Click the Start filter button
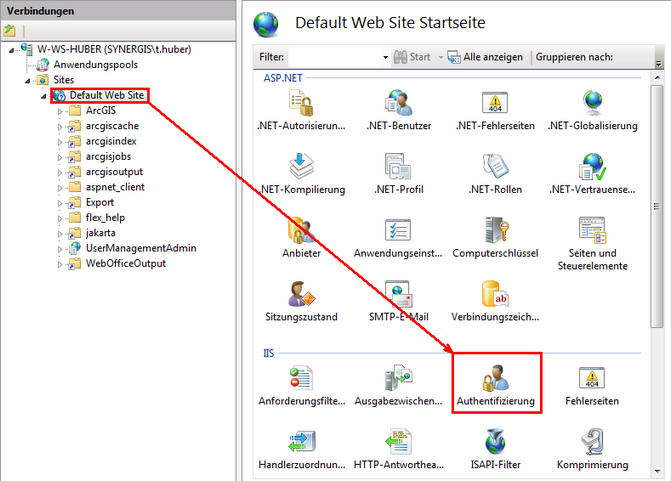 pos(412,57)
